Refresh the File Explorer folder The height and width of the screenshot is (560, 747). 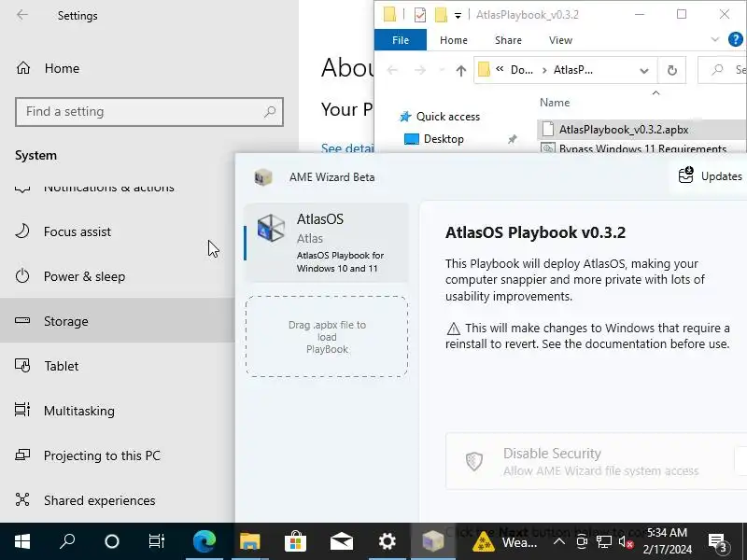coord(671,71)
